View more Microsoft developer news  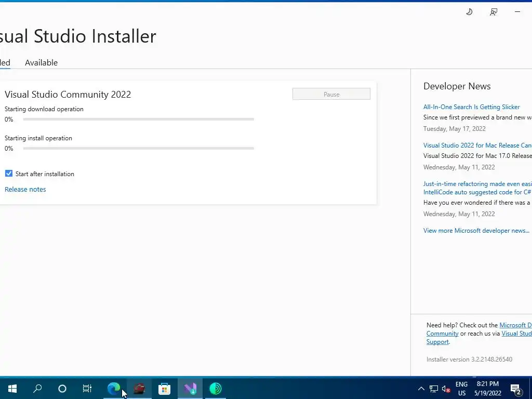[476, 230]
